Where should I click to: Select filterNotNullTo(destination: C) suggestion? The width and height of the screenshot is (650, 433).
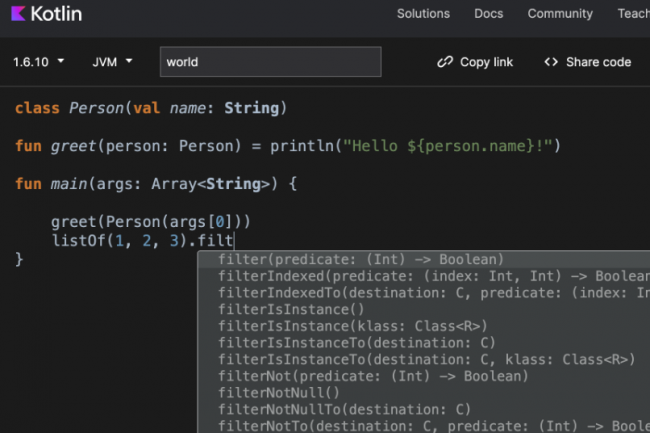424,409
